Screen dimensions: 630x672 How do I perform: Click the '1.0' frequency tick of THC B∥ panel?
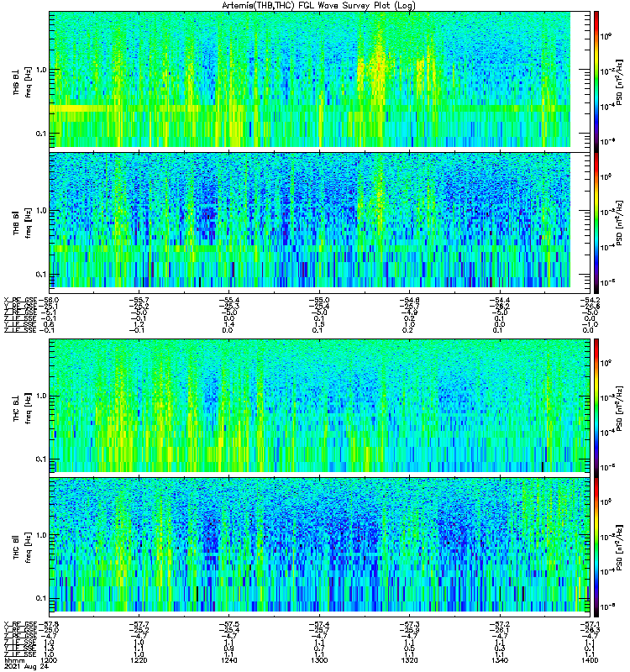pyautogui.click(x=41, y=535)
